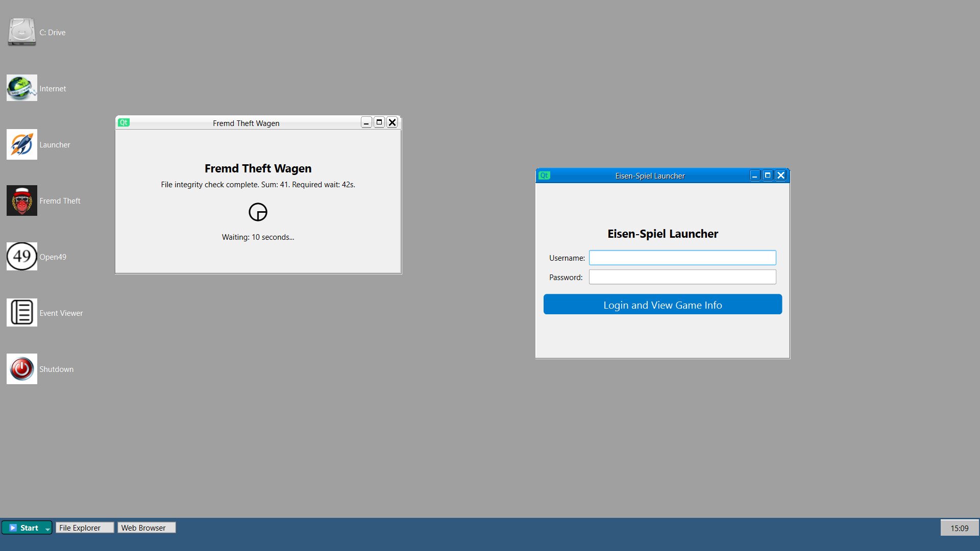Click the Shutdown desktop icon

[x=22, y=369]
